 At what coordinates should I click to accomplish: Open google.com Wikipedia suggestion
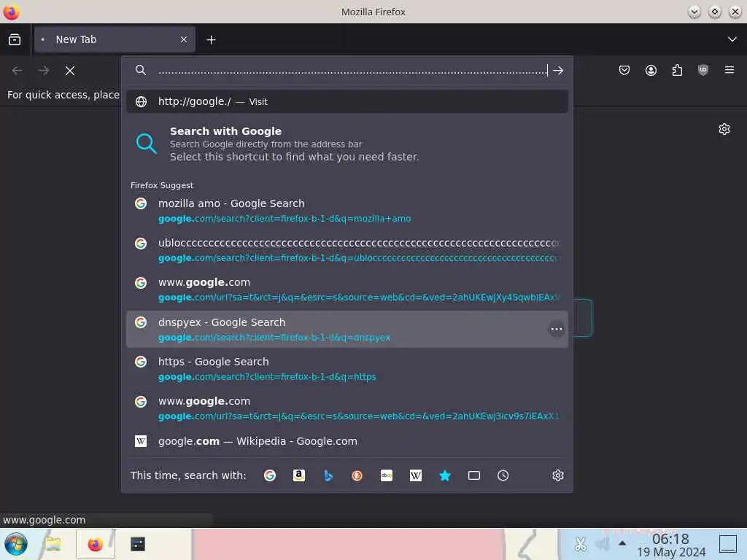[347, 441]
